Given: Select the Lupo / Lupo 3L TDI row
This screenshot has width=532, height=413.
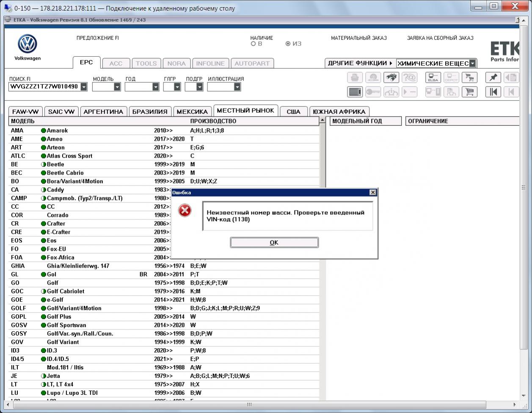Looking at the screenshot, I should (x=164, y=393).
